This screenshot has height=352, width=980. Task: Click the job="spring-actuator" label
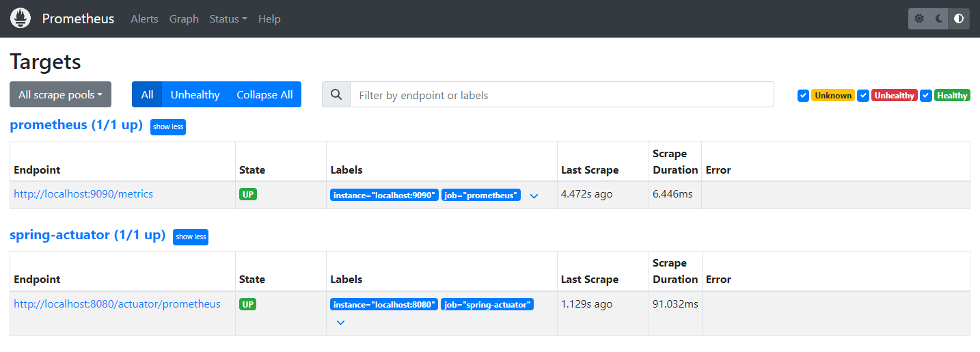487,305
